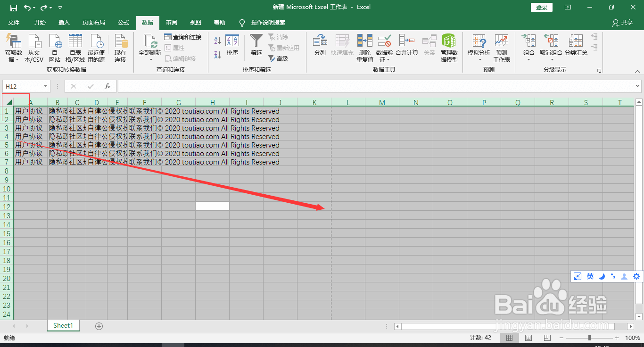The image size is (644, 347).
Task: Open Ribbon Display Options button
Action: 568,7
